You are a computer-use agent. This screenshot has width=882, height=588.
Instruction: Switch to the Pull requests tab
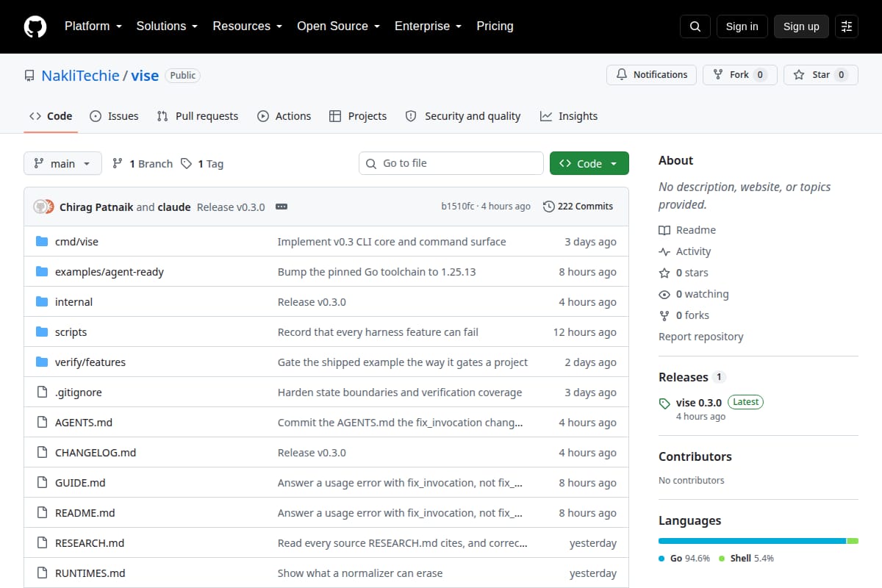tap(198, 116)
